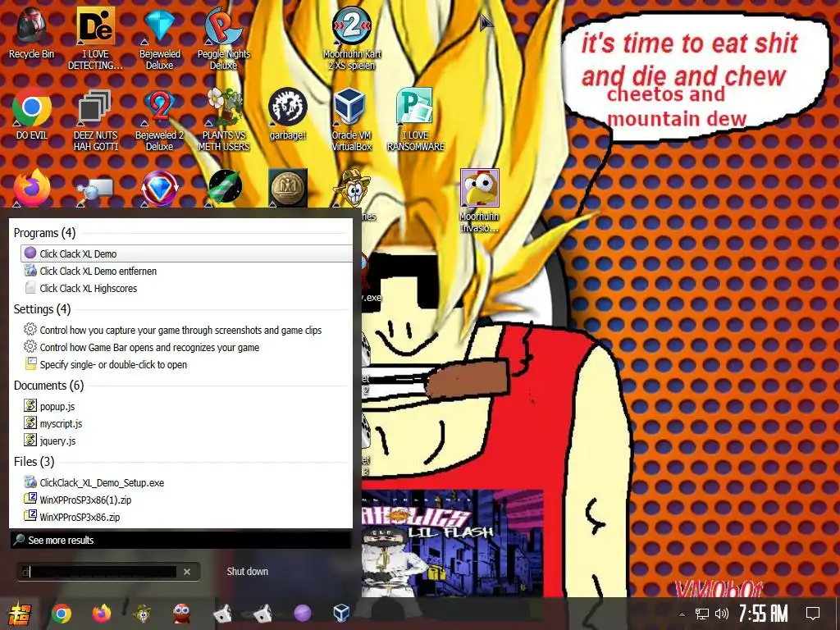The height and width of the screenshot is (630, 840).
Task: Open the Recycle Bin desktop icon
Action: click(x=32, y=33)
